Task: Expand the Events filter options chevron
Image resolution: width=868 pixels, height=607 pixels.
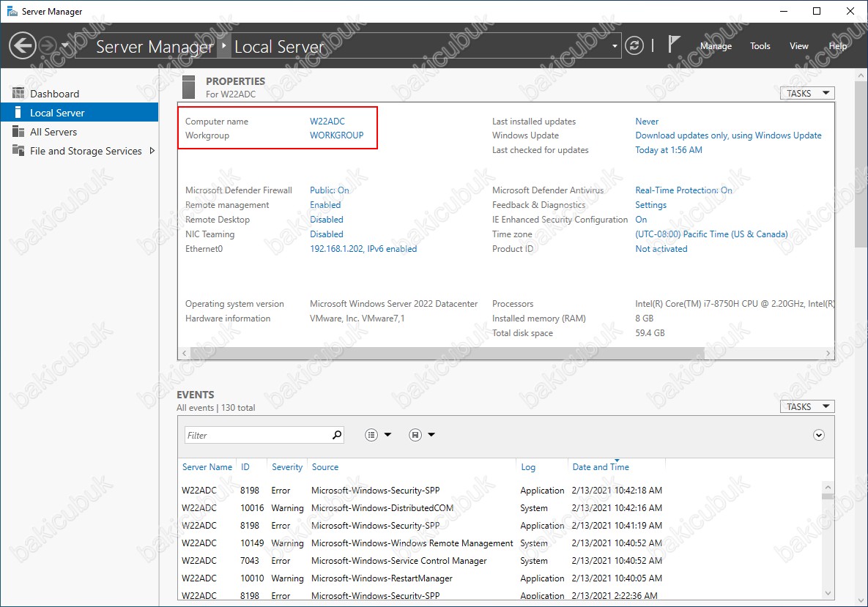Action: point(819,435)
